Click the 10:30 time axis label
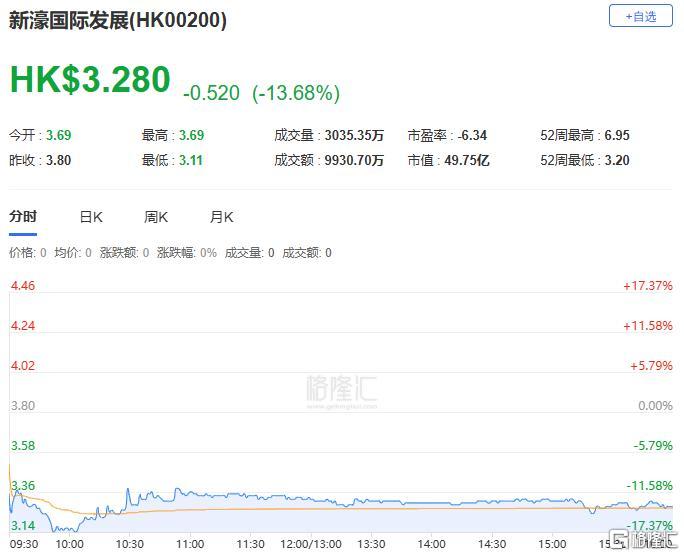This screenshot has width=684, height=556. (x=130, y=544)
